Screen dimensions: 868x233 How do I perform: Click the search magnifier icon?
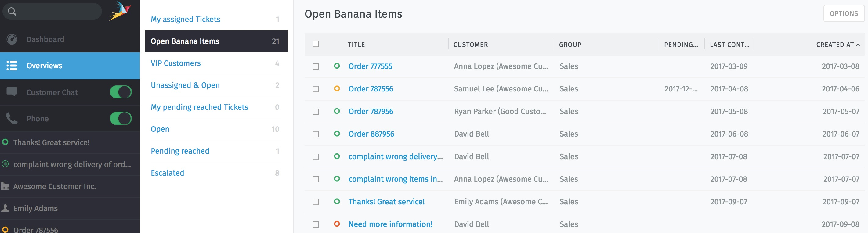[12, 12]
